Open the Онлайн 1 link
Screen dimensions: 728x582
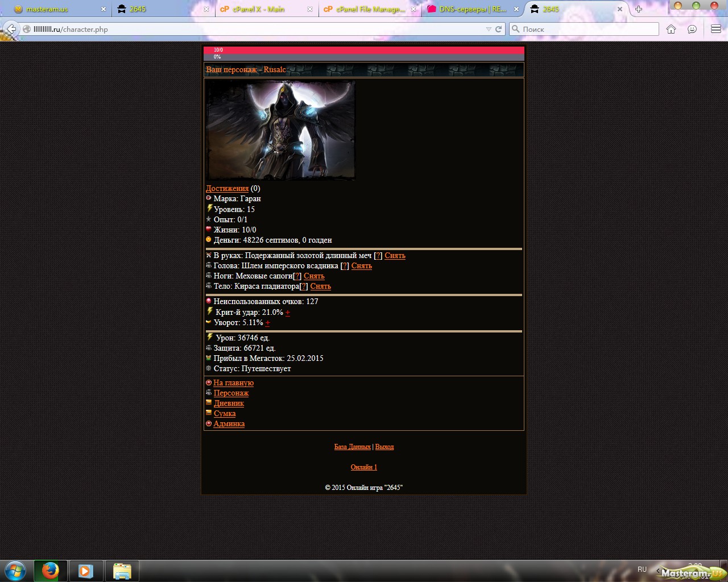point(364,467)
